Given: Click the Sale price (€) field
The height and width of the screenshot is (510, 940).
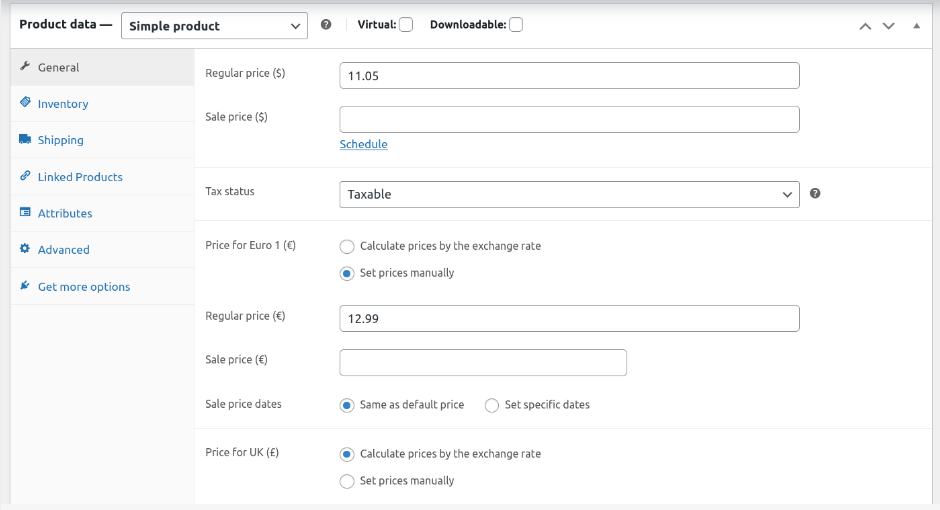Looking at the screenshot, I should (x=483, y=363).
